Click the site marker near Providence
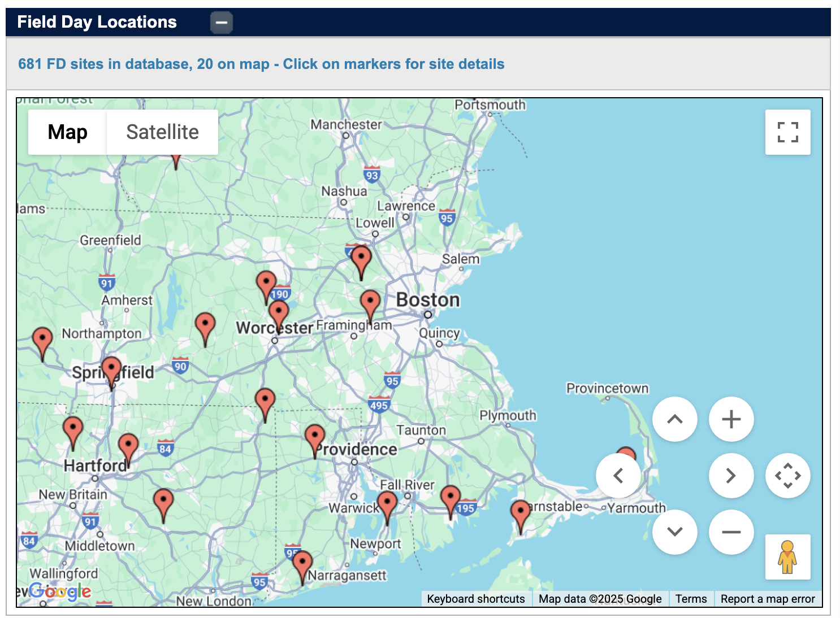The height and width of the screenshot is (618, 840). (x=315, y=438)
